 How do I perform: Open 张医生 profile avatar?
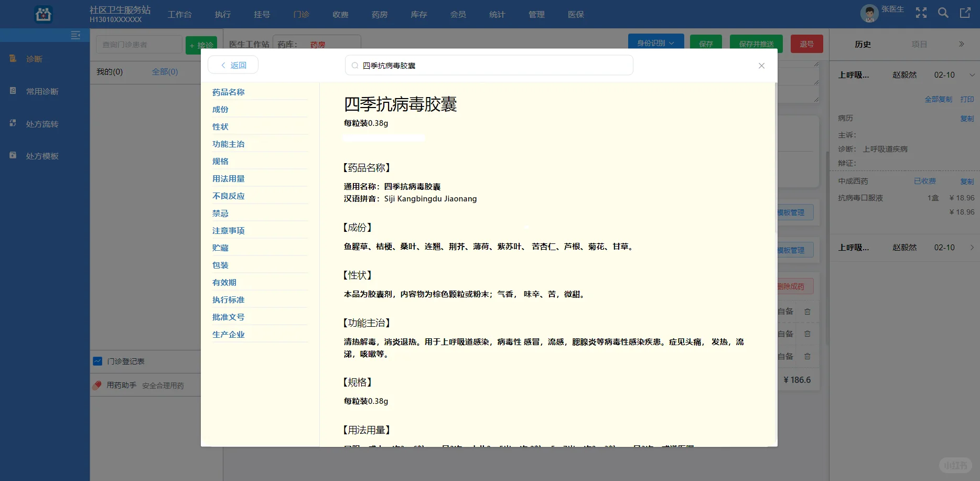869,13
